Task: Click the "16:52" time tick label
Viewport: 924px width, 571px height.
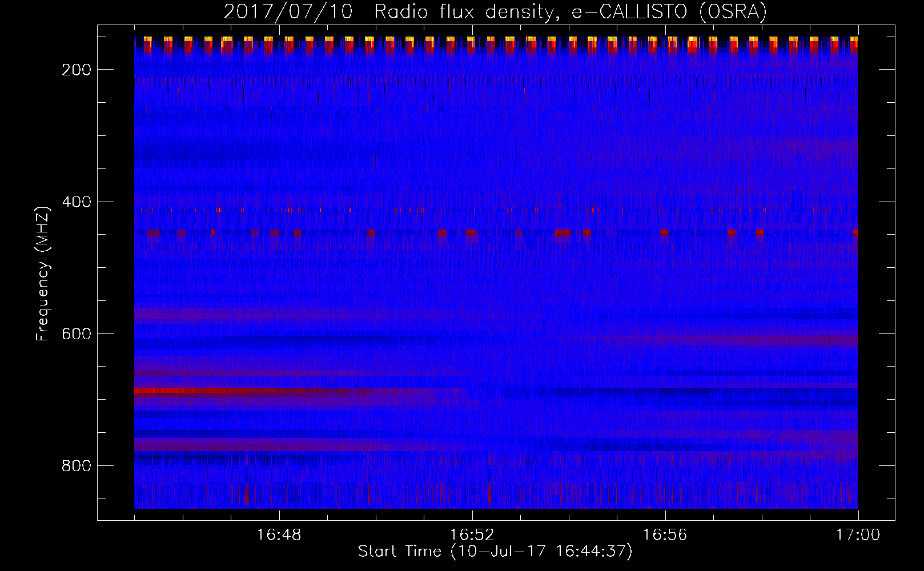Action: (472, 535)
